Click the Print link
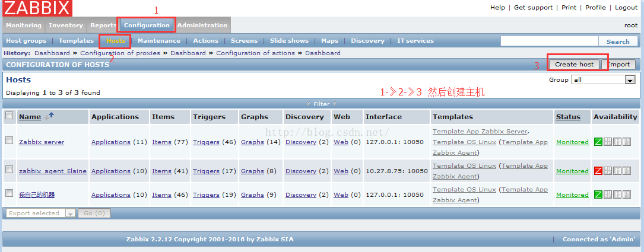The image size is (644, 252). click(569, 7)
